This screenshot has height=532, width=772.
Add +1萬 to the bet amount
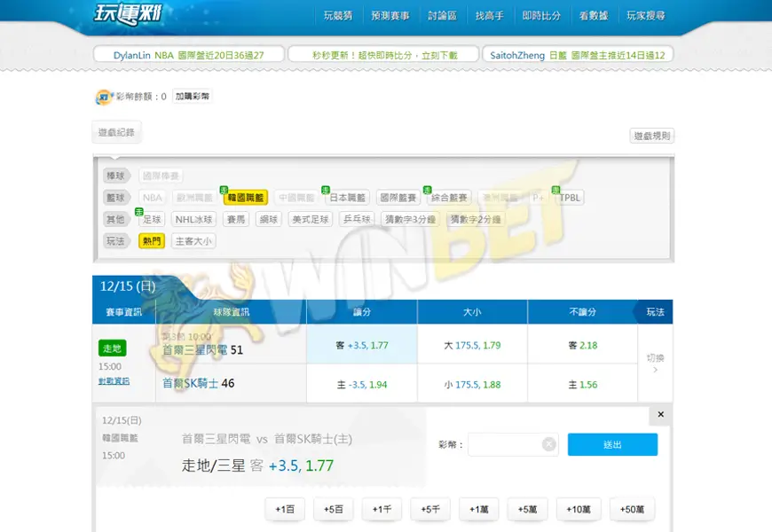(479, 509)
